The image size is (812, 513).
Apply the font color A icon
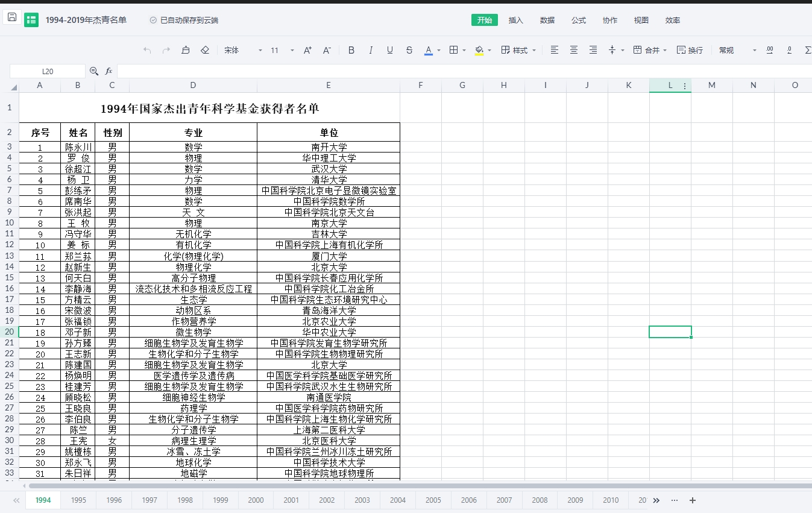429,50
